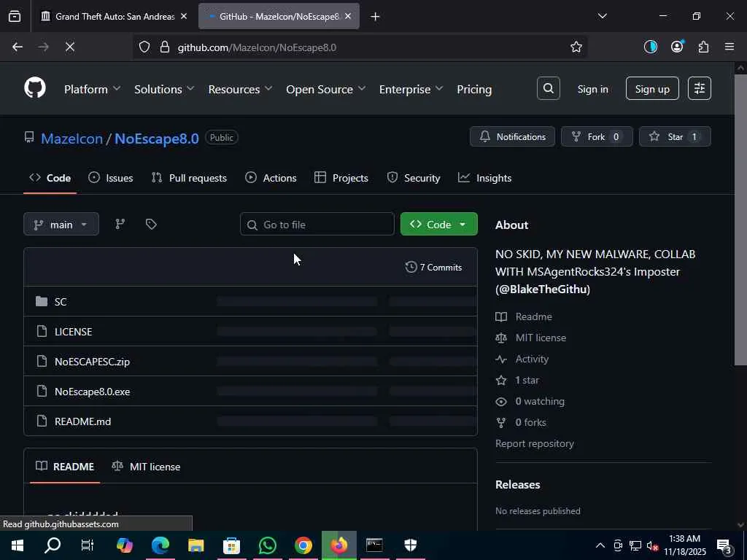Select the MIT license tab below files
Viewport: 747px width, 560px height.
(x=146, y=467)
